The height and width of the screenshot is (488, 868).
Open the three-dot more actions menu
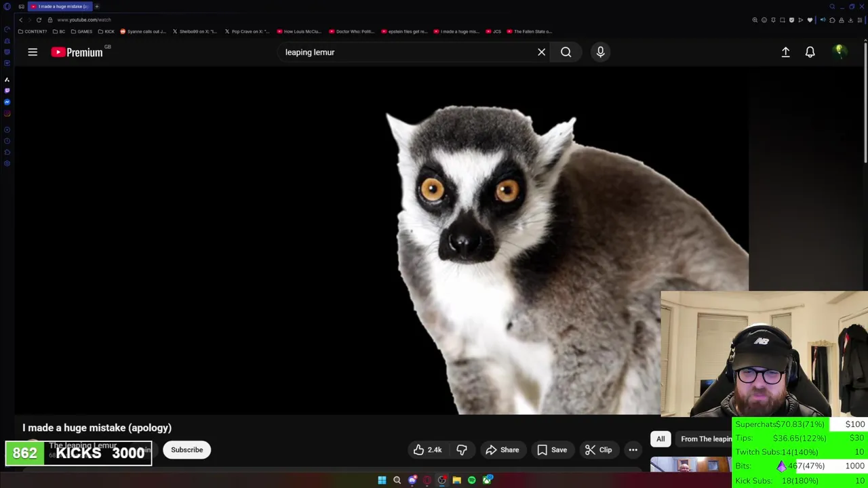pyautogui.click(x=633, y=450)
